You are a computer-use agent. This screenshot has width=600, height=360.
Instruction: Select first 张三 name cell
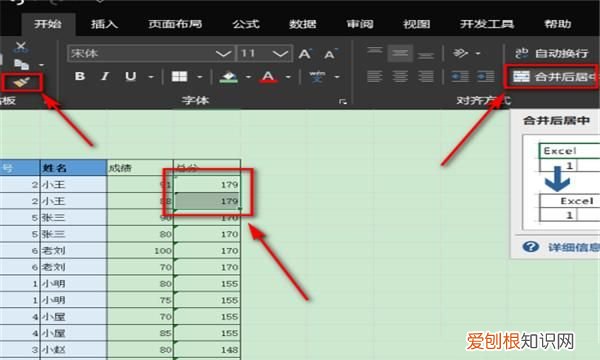click(73, 217)
